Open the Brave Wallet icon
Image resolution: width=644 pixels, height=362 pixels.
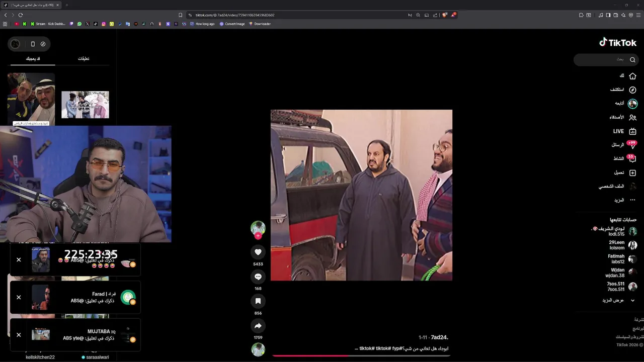[616, 15]
